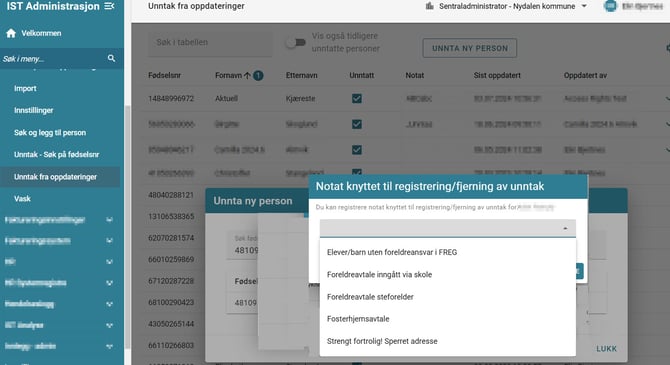Collapse the IST Administrasjon menu icon
This screenshot has height=365, width=670.
tap(109, 6)
